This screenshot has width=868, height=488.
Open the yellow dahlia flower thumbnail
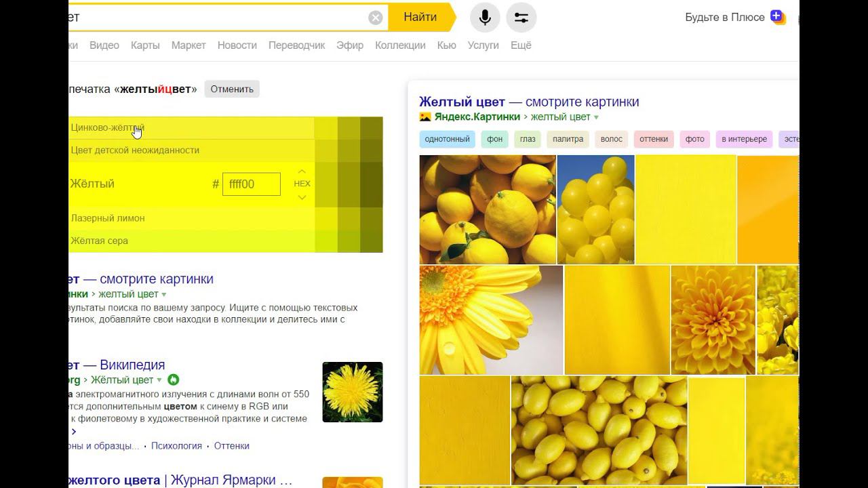tap(713, 320)
